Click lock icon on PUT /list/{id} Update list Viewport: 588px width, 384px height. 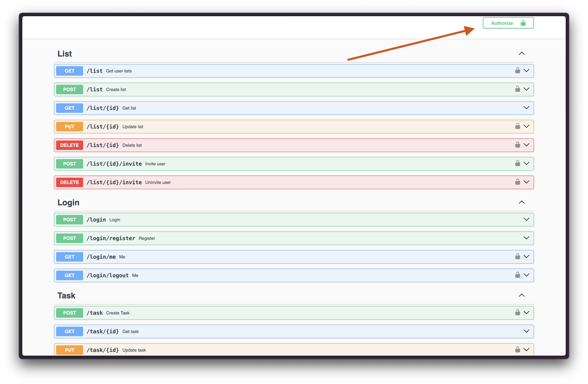pos(517,126)
